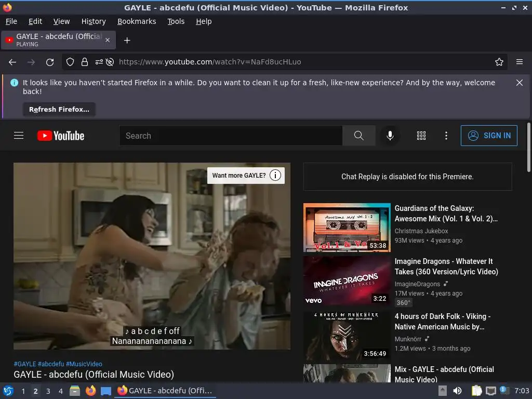This screenshot has height=399, width=532.
Task: Open the Firefox application hamburger menu
Action: pos(520,62)
